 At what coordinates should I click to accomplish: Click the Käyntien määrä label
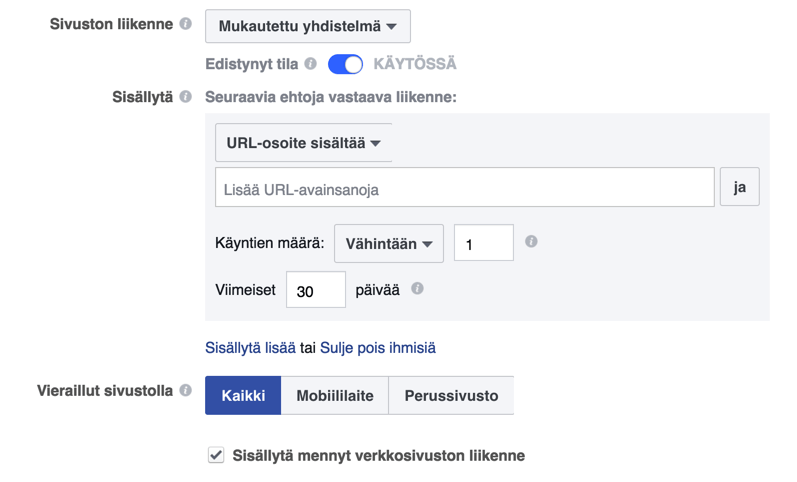click(270, 243)
